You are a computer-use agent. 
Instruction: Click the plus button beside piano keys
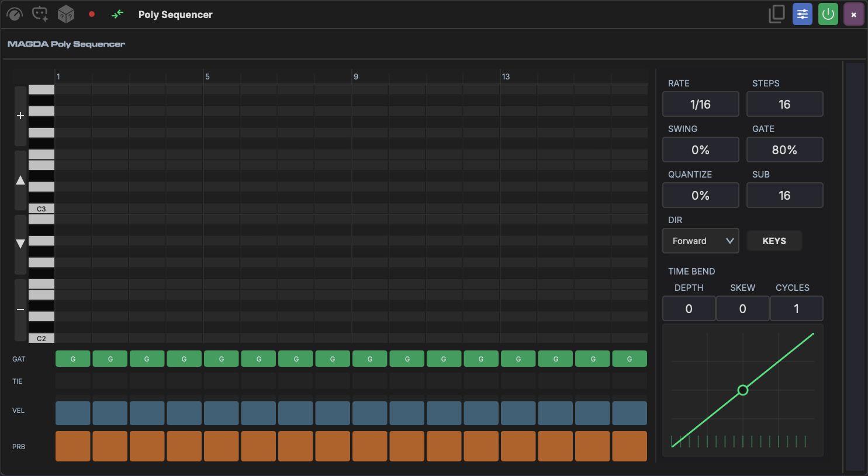(20, 116)
